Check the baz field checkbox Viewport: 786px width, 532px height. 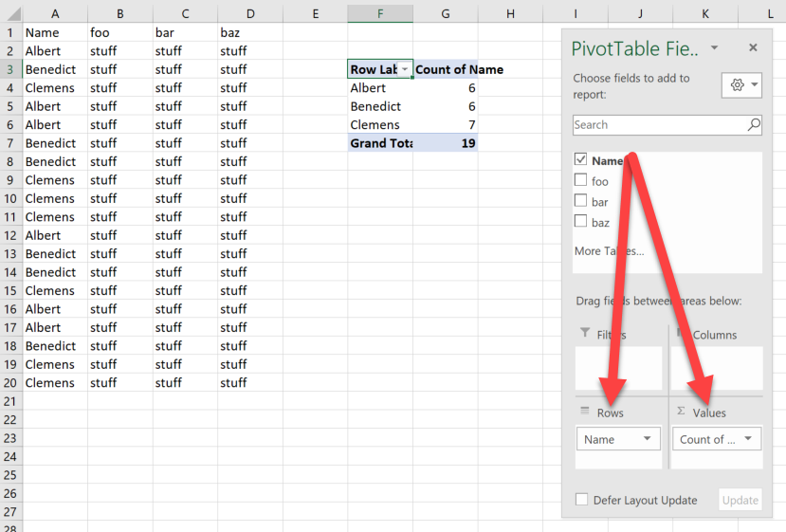click(580, 221)
